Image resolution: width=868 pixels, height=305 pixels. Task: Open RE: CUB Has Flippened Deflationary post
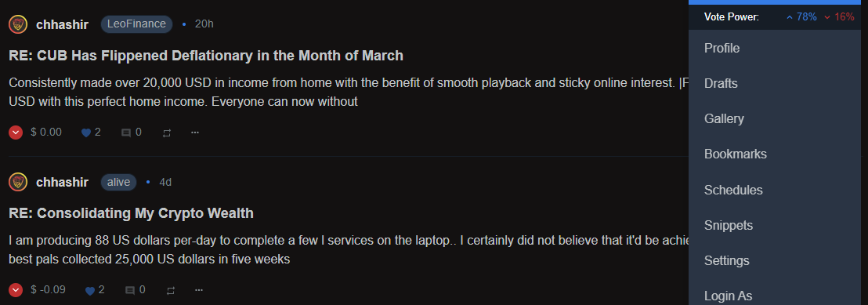(206, 56)
